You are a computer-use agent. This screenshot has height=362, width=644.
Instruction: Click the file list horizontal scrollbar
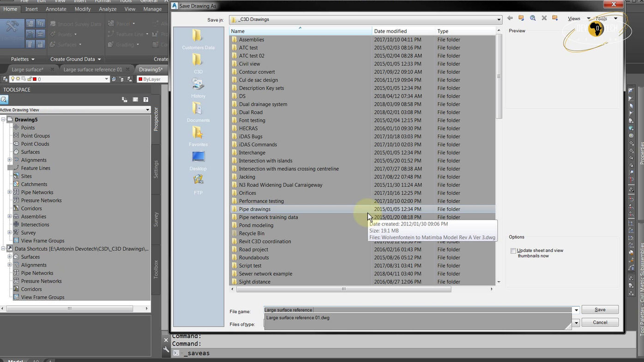tap(343, 289)
